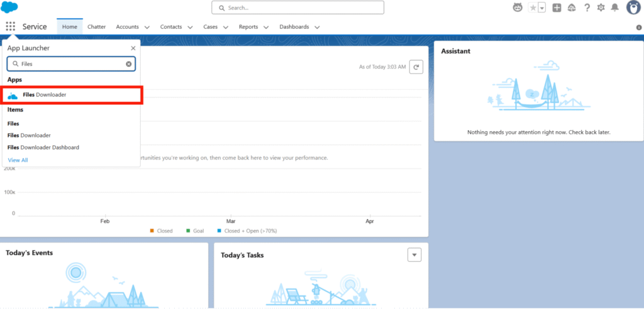Select the Home tab

70,26
